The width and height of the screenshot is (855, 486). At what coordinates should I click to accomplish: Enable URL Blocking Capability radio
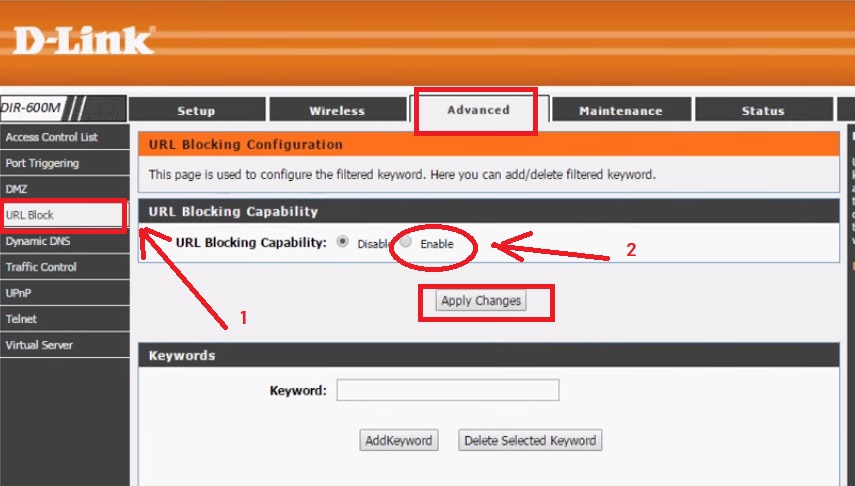[x=406, y=242]
